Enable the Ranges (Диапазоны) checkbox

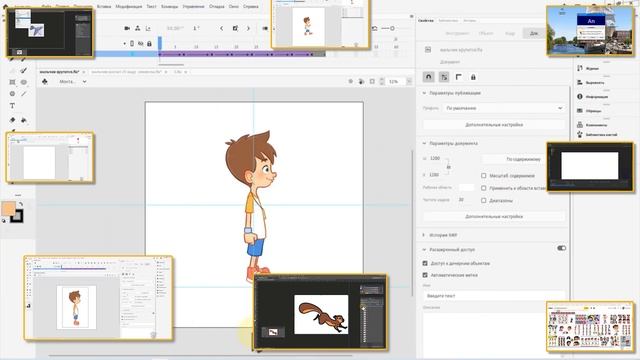coord(484,200)
